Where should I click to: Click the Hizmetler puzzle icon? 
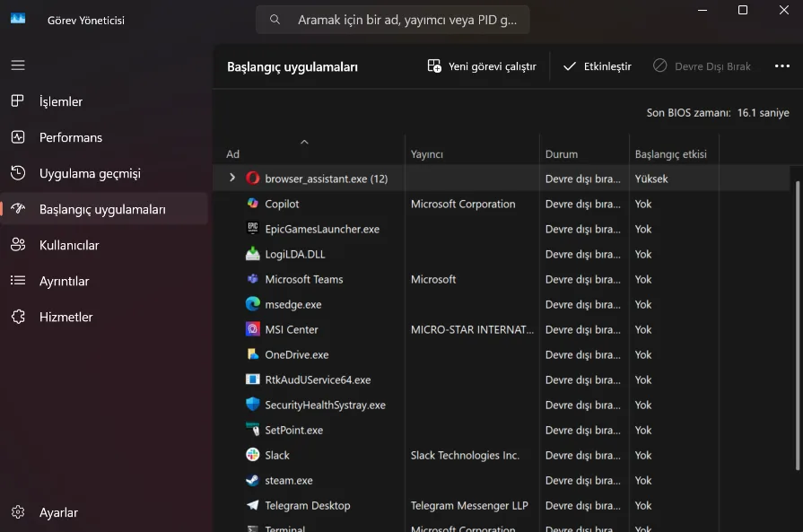[x=17, y=317]
